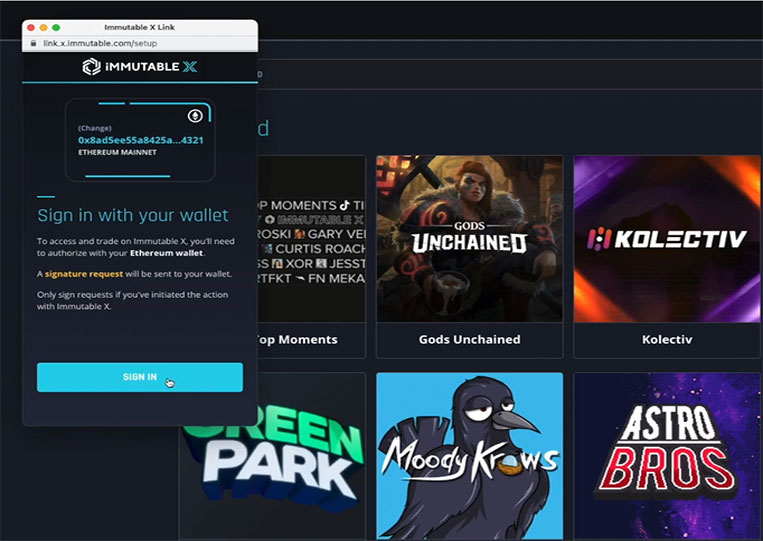
Task: Click the SIGN IN button
Action: click(x=140, y=377)
